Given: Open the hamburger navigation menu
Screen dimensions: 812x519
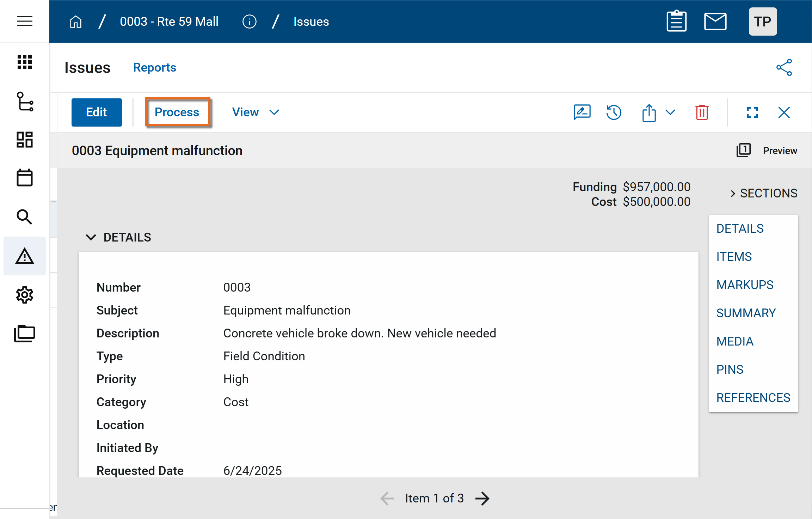Looking at the screenshot, I should pos(24,21).
